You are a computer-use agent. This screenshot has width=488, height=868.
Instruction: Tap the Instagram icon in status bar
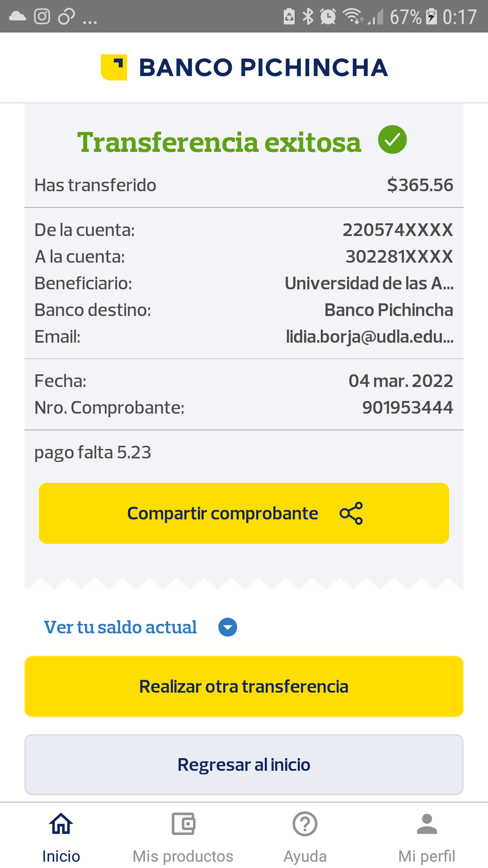click(42, 17)
